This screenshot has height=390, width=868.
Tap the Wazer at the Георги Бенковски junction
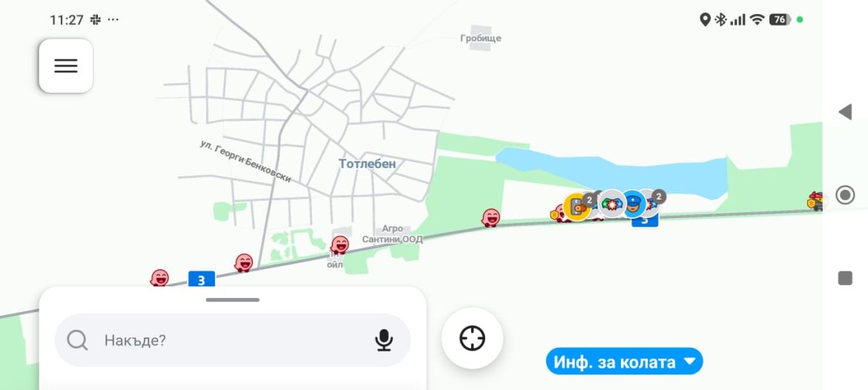[243, 262]
